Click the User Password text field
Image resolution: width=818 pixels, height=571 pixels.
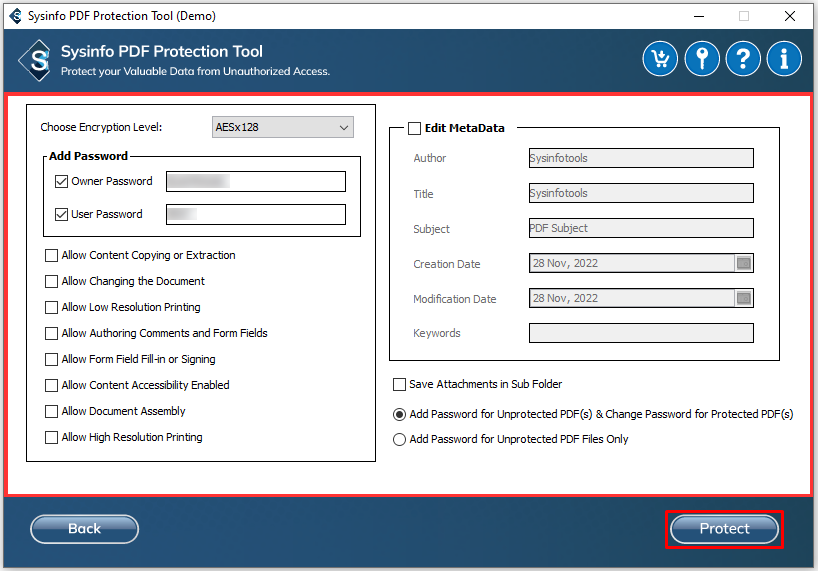tap(255, 214)
